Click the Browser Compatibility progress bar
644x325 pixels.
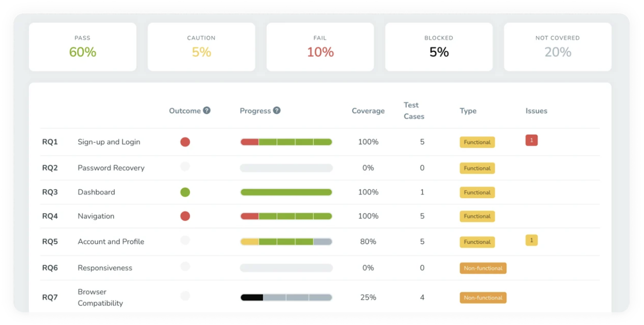point(286,298)
